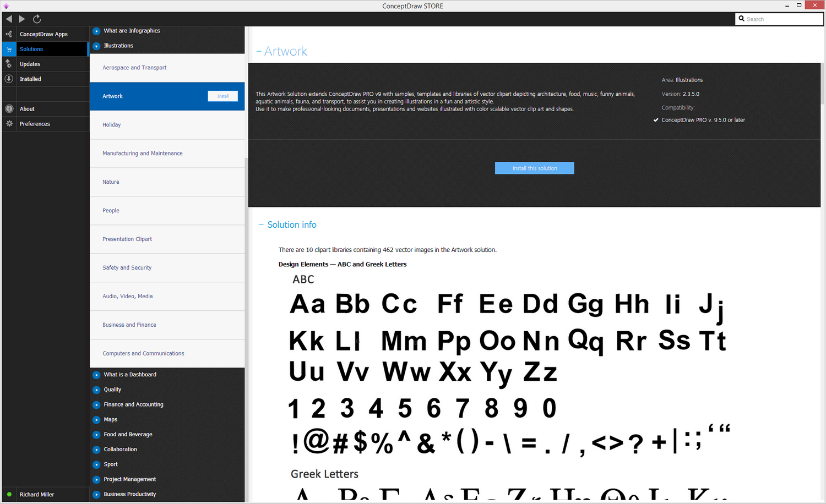Expand the What is a Dashboard section
The image size is (826, 504).
click(96, 375)
